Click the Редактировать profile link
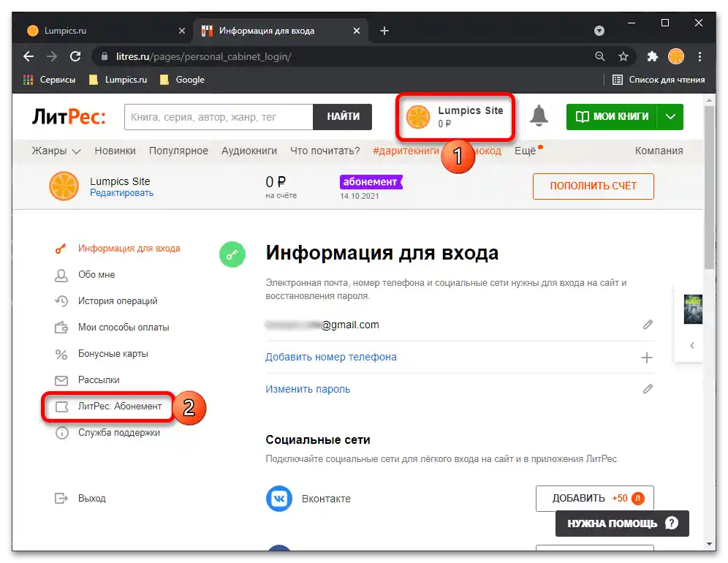The height and width of the screenshot is (563, 728). [x=121, y=193]
